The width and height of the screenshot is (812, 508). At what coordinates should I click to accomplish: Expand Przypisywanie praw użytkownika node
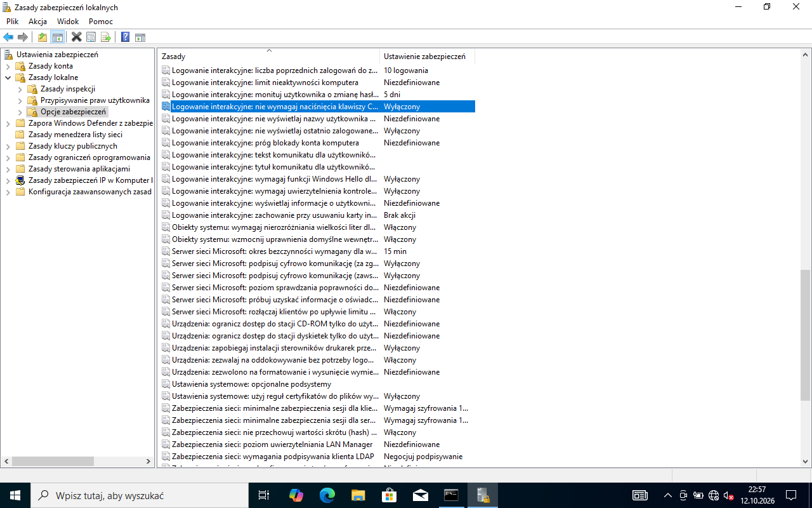[20, 100]
